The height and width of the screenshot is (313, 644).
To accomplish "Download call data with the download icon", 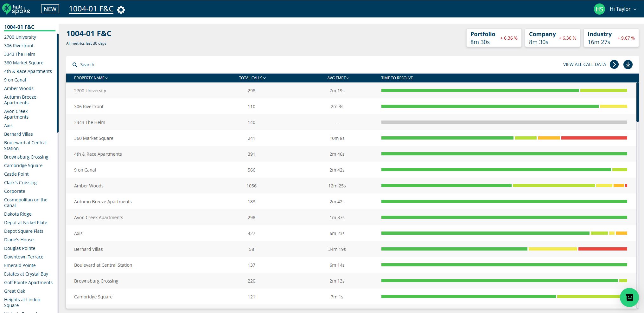I will click(x=628, y=64).
